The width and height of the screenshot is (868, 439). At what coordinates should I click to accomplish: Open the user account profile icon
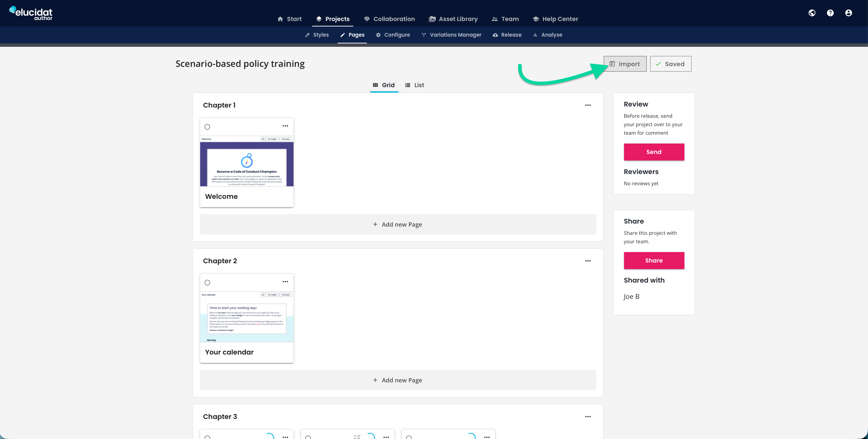pos(848,13)
